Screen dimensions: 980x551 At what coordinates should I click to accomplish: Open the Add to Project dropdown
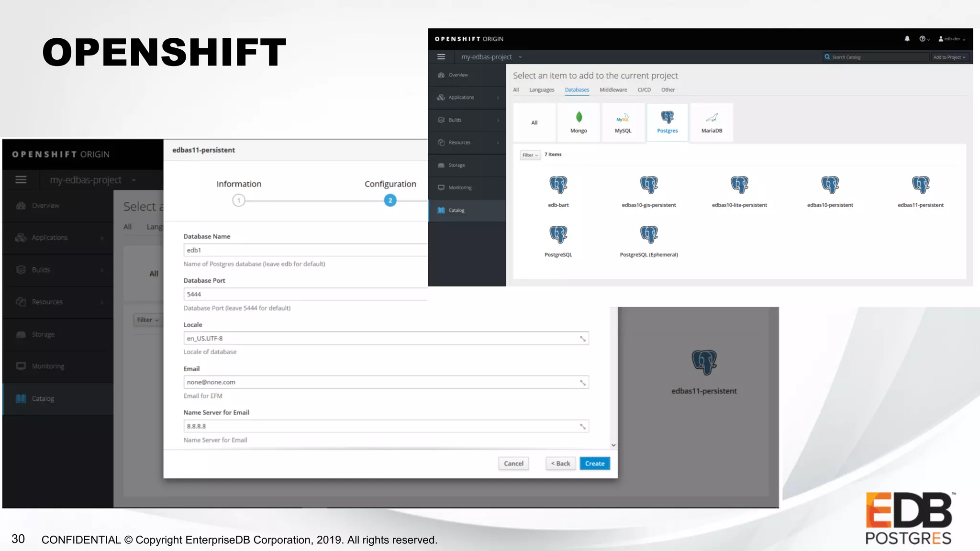point(949,57)
